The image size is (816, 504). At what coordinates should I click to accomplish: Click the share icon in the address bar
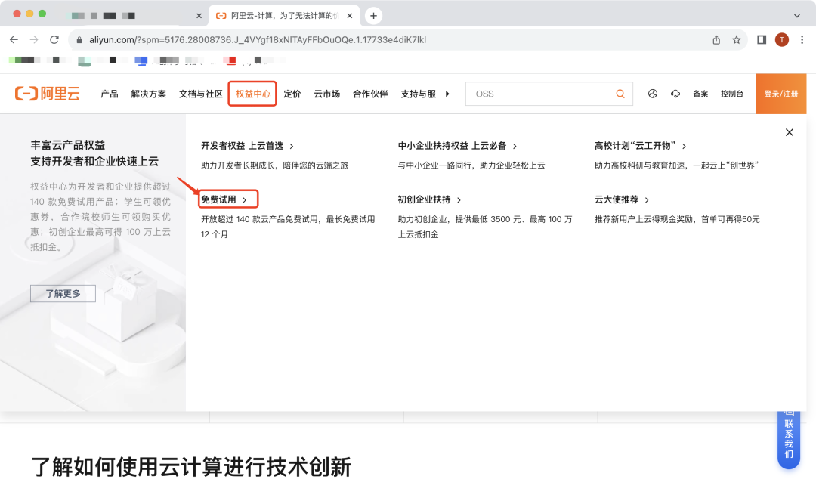(x=715, y=39)
